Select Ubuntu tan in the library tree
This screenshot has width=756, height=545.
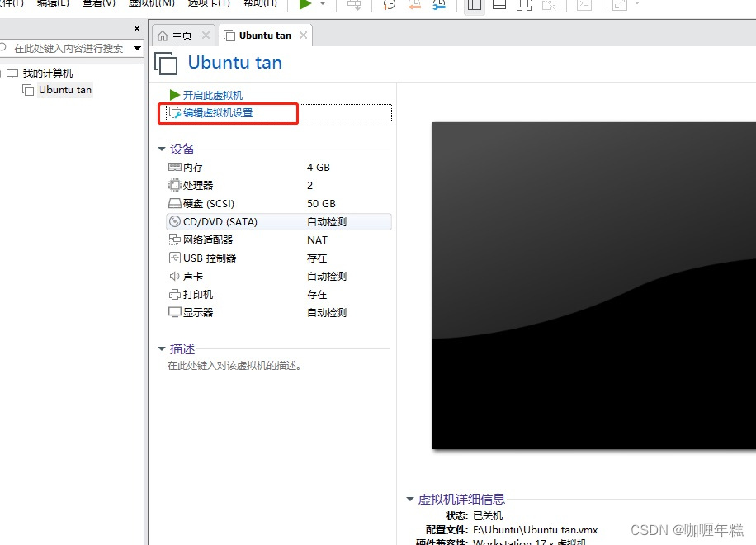(x=64, y=89)
